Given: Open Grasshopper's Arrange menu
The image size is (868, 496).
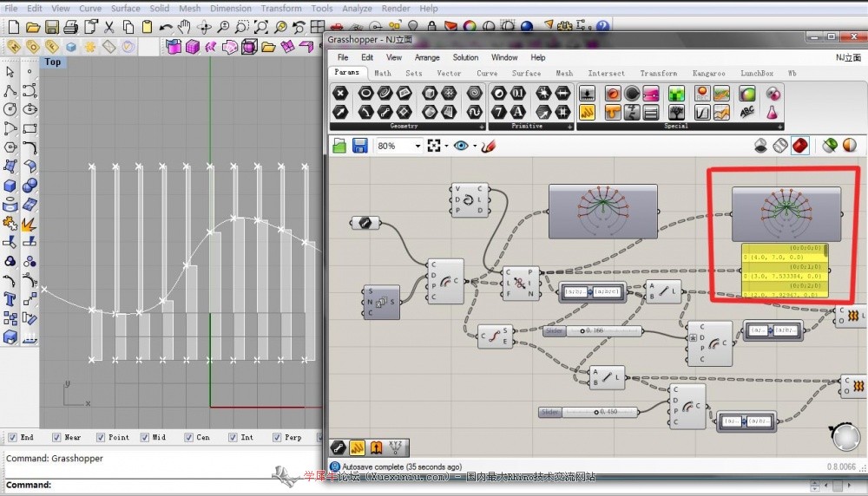Looking at the screenshot, I should point(427,57).
